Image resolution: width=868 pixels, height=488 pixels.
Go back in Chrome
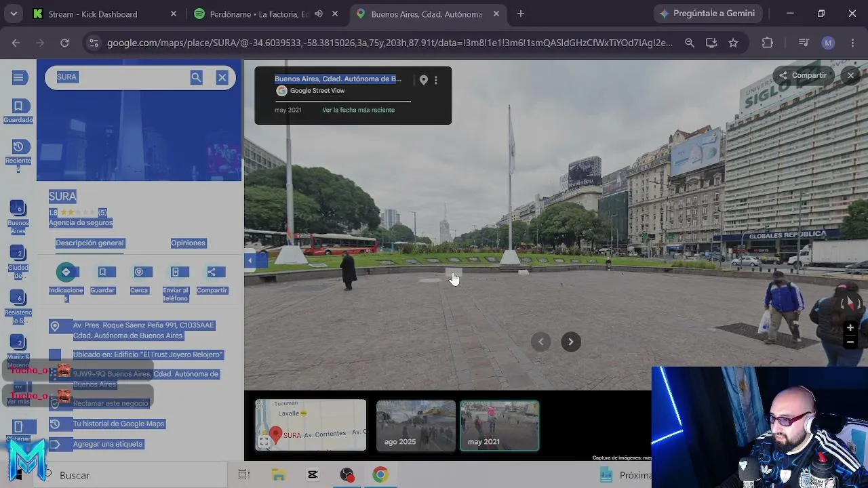tap(16, 43)
